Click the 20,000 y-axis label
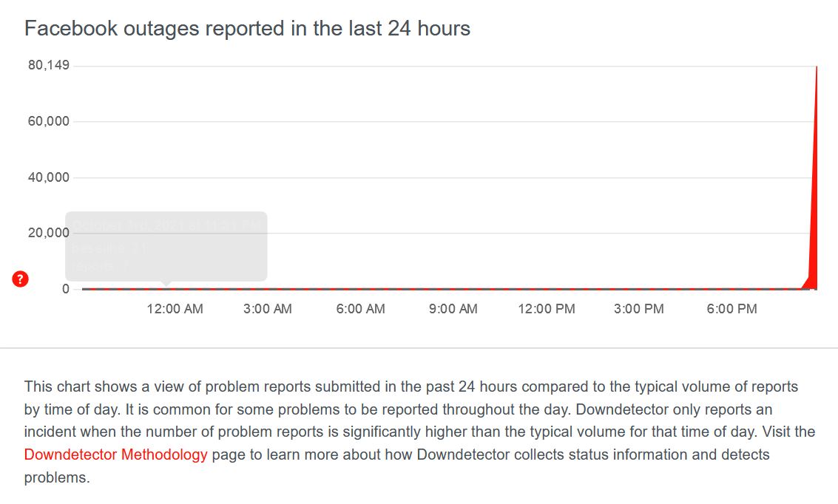 point(49,233)
